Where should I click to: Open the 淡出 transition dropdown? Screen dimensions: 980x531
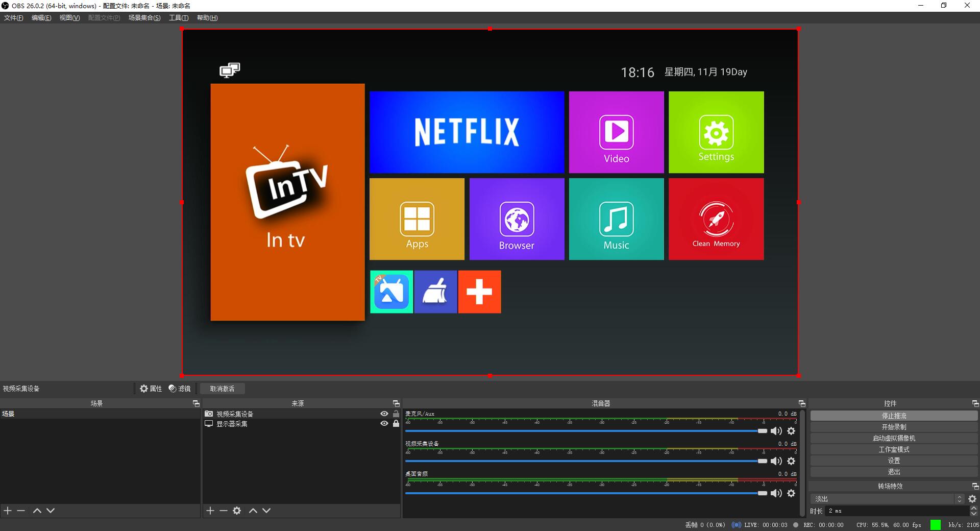(x=887, y=499)
